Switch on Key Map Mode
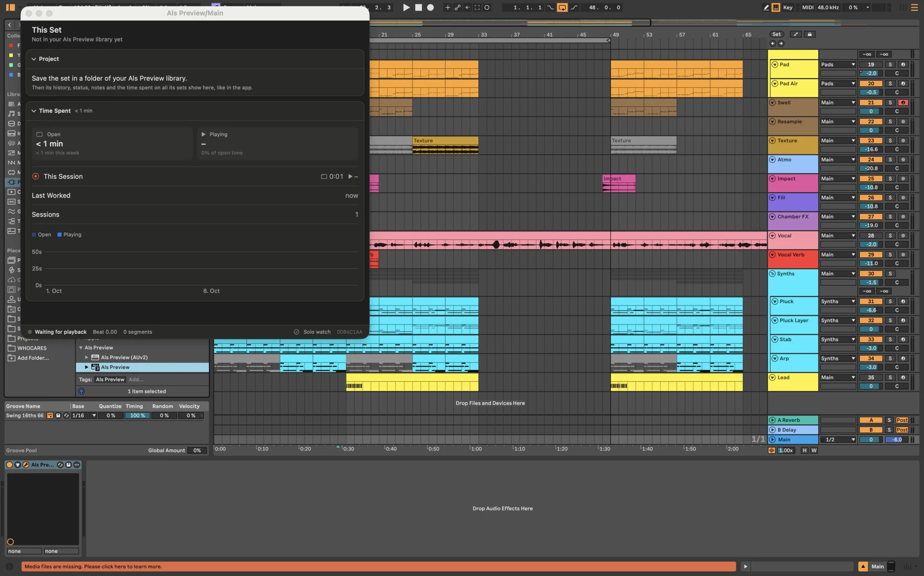Screen dimensions: 924x576 click(788, 7)
